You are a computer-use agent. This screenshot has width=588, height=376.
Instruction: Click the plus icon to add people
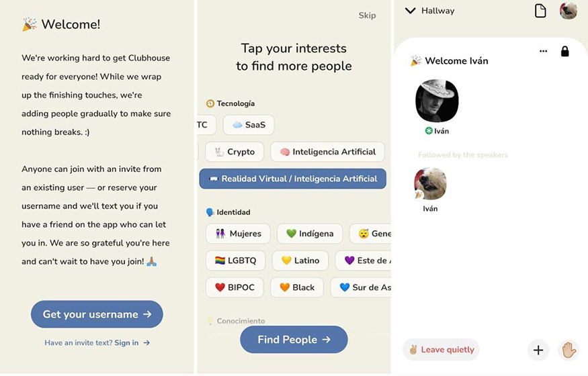pos(538,350)
